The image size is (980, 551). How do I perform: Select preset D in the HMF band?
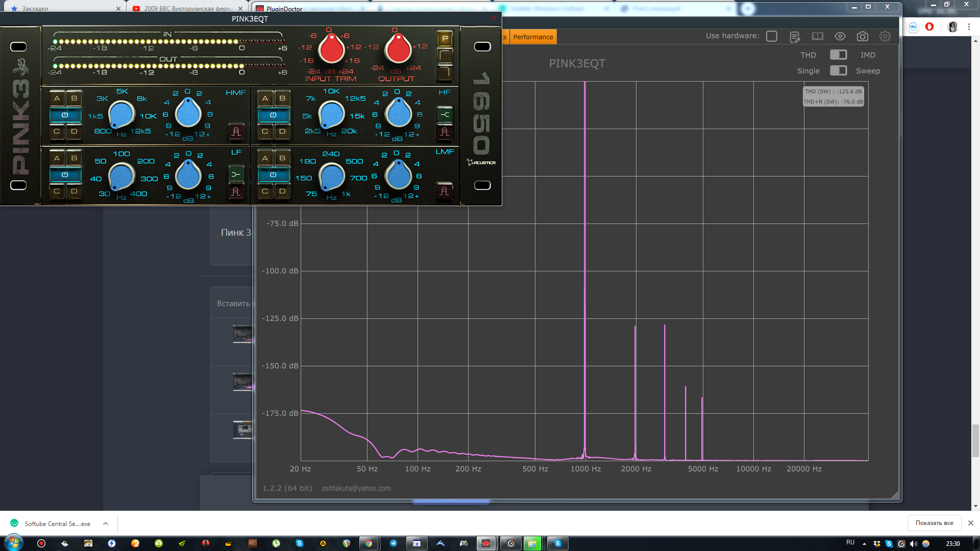(x=74, y=132)
